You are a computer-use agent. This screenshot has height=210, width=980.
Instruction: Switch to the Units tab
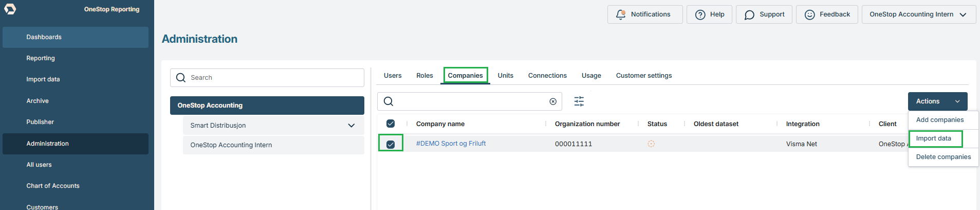click(505, 76)
